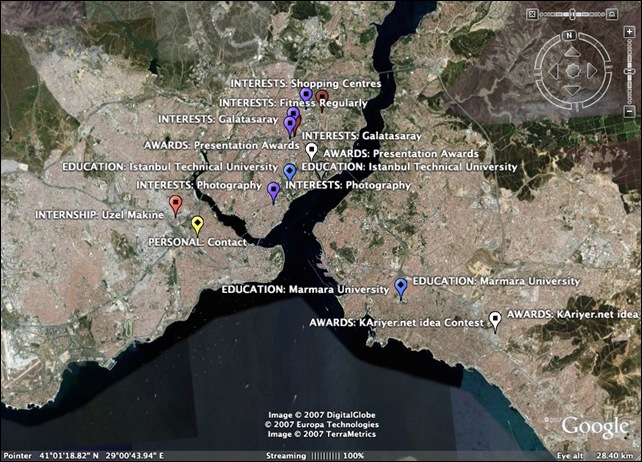Click 'INTERESTS: Galatasaray' label left of the pins

(218, 119)
